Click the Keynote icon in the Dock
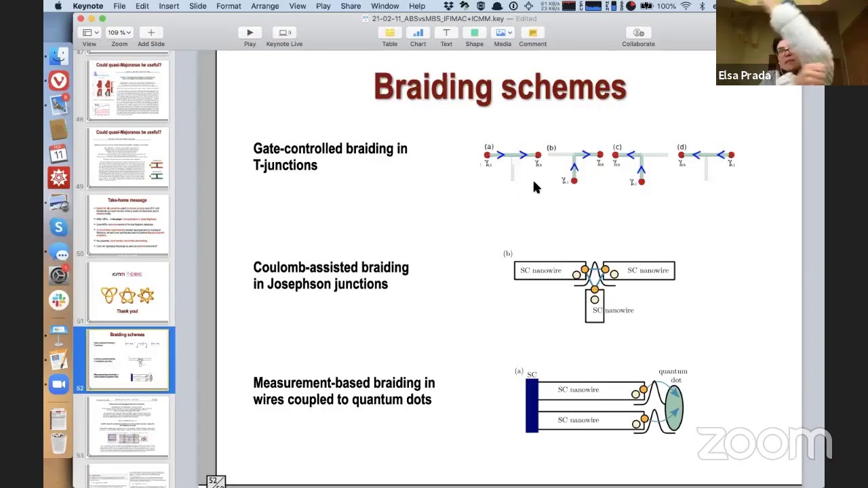The width and height of the screenshot is (868, 488). (x=59, y=334)
